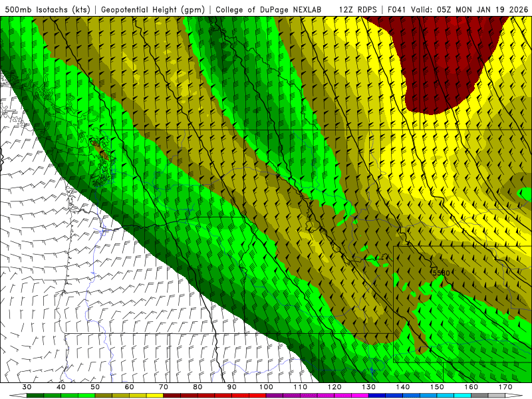
Task: Click the olive swatch starting at 50
Action: coord(104,396)
